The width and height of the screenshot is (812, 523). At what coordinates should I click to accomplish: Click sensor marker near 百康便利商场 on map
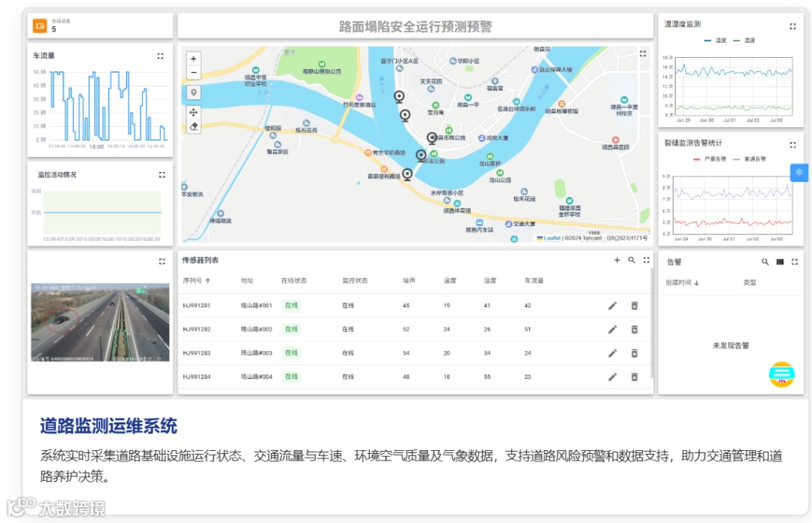pos(408,174)
